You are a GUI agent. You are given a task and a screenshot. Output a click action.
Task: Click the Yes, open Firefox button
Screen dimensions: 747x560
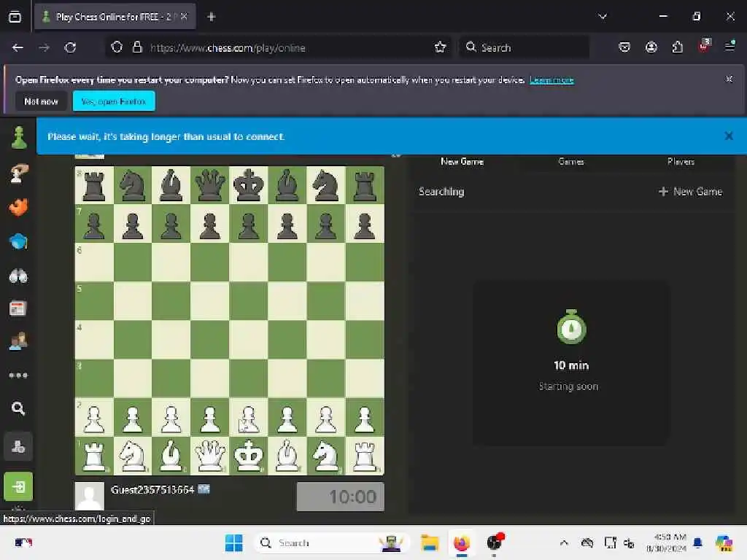[x=114, y=101]
